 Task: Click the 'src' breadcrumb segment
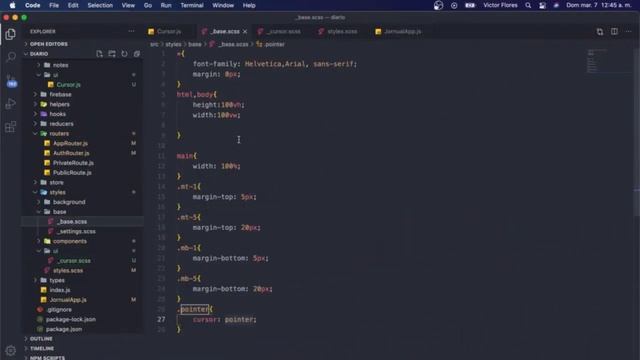click(x=154, y=44)
